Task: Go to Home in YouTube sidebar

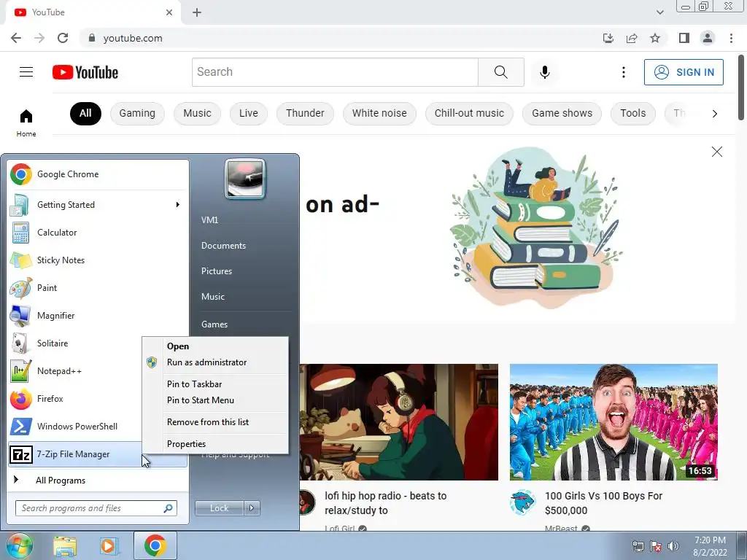Action: click(26, 122)
